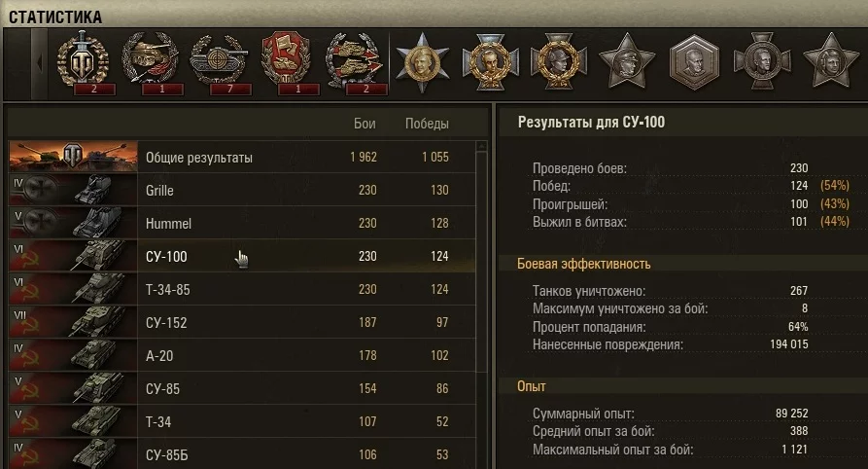Click the sword-and-shield medal with count 2
This screenshot has width=868, height=469.
84,61
